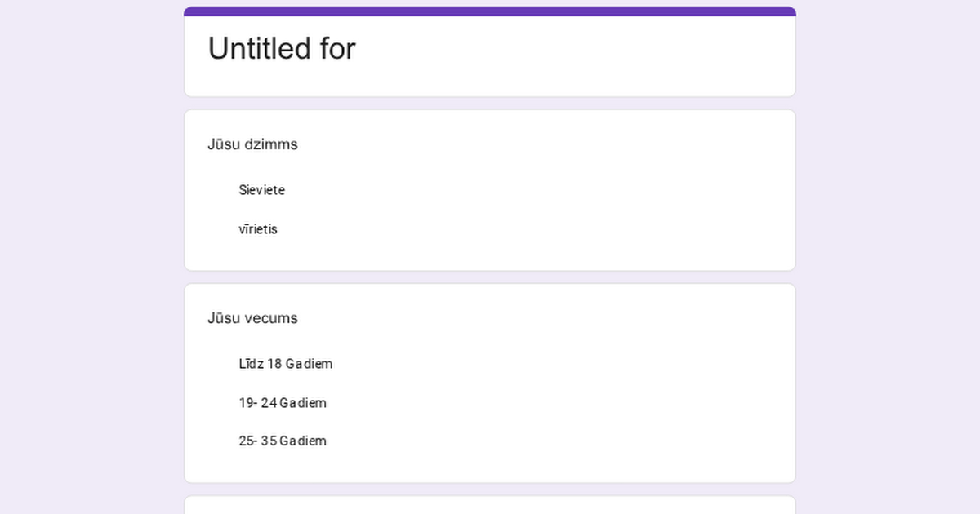Click the gap between gender and age cards
This screenshot has height=514, width=980.
490,277
